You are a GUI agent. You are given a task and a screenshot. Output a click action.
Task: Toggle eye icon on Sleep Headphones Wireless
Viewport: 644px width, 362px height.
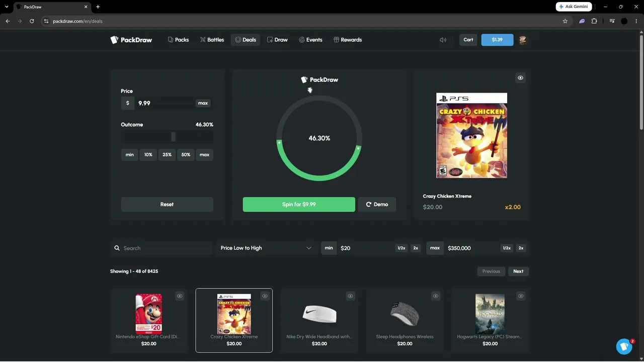[x=436, y=296]
